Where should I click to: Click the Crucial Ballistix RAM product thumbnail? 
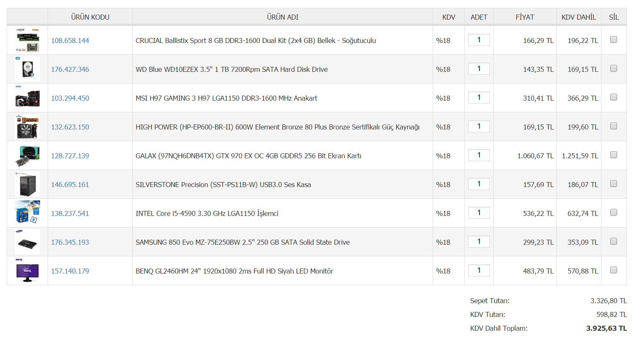point(28,40)
